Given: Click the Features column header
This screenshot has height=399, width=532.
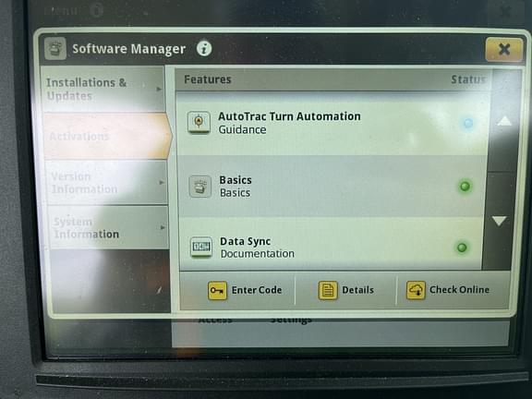Looking at the screenshot, I should click(208, 79).
